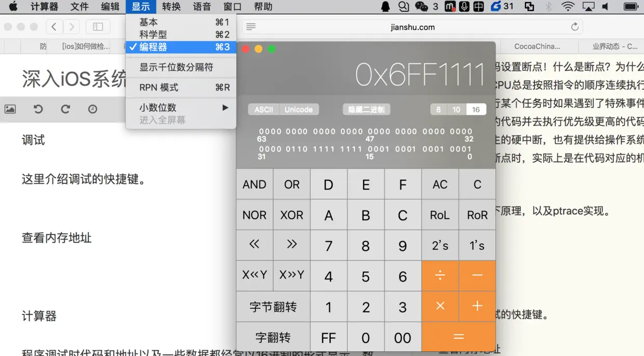Click the QQ penguin icon in menu bar

click(x=385, y=7)
